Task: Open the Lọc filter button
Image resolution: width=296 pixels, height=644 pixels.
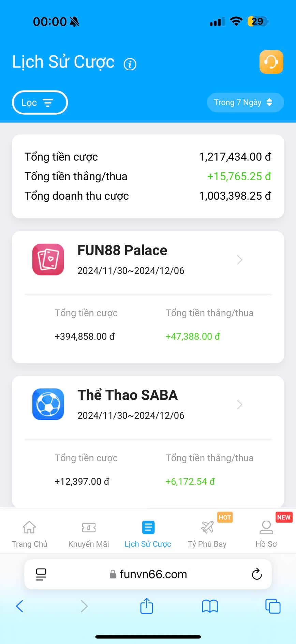Action: (x=40, y=102)
